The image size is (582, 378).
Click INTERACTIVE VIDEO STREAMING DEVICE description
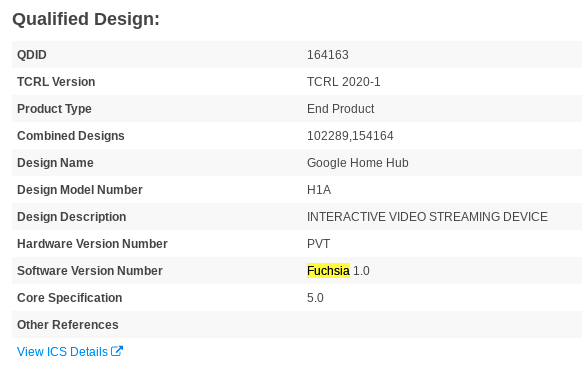tap(427, 217)
